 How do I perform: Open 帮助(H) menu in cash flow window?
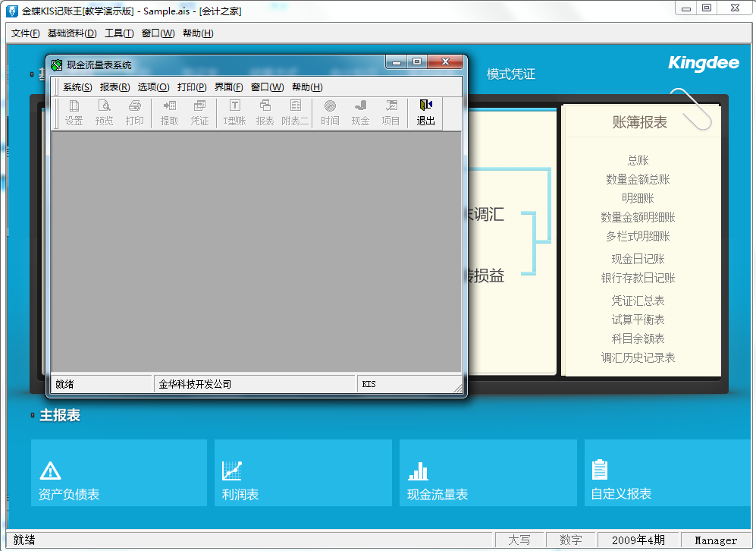pyautogui.click(x=307, y=87)
